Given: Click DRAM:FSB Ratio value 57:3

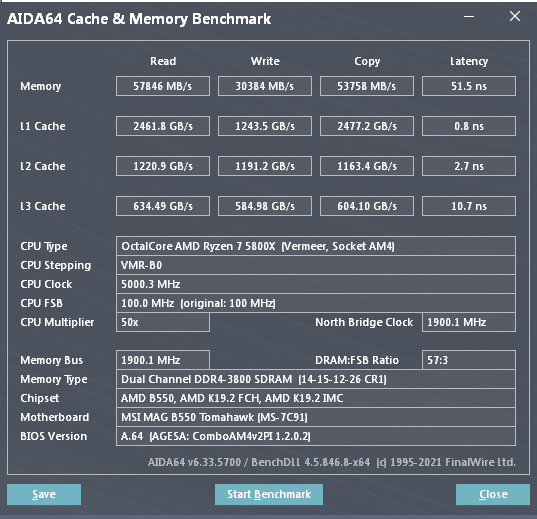Looking at the screenshot, I should (x=469, y=360).
